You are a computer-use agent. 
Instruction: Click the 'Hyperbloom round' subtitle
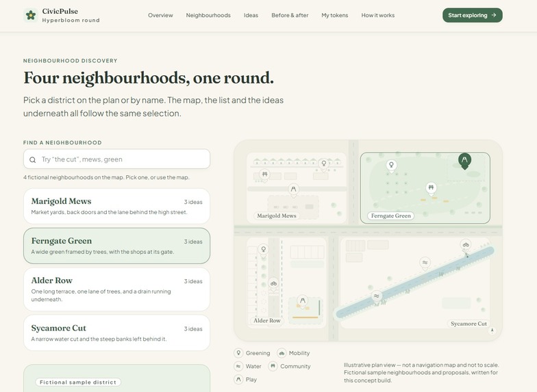pos(71,21)
